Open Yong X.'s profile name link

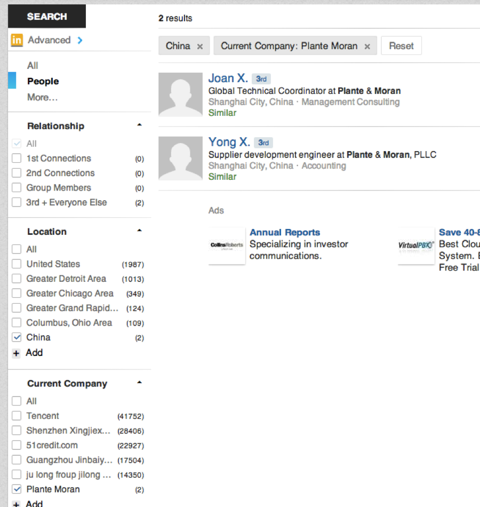pyautogui.click(x=229, y=142)
